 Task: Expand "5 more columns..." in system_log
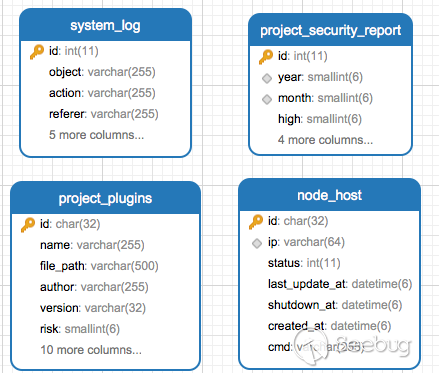tap(96, 135)
